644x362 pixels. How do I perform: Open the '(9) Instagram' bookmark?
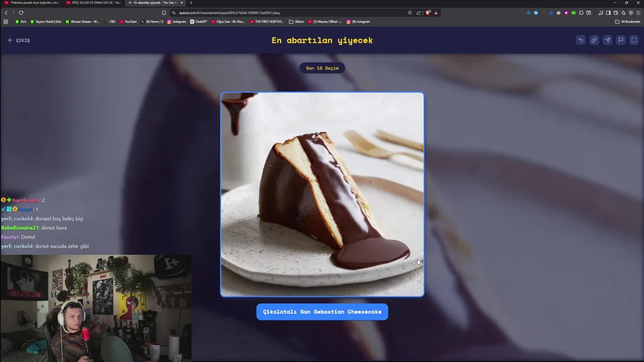click(x=358, y=22)
